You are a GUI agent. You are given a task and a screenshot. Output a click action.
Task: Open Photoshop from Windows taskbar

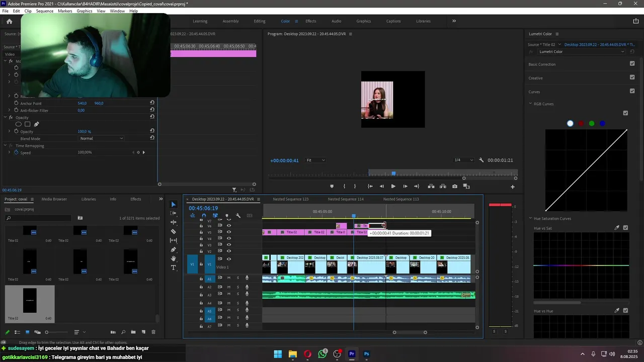pyautogui.click(x=367, y=354)
